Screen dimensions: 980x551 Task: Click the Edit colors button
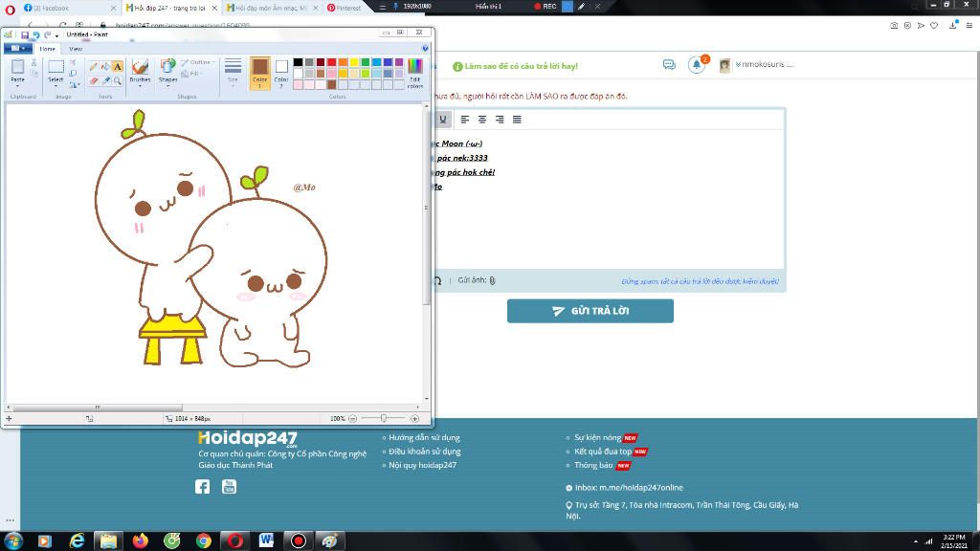[x=415, y=74]
